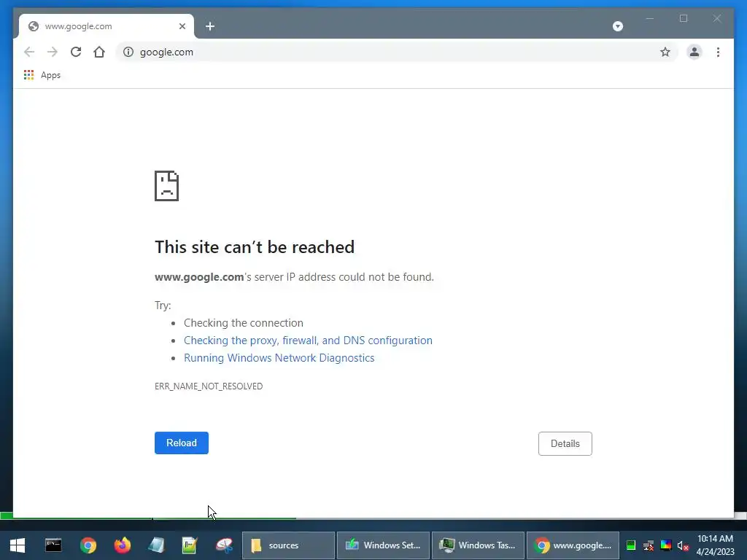
Task: Switch to the www.google taskbar button
Action: click(x=573, y=545)
